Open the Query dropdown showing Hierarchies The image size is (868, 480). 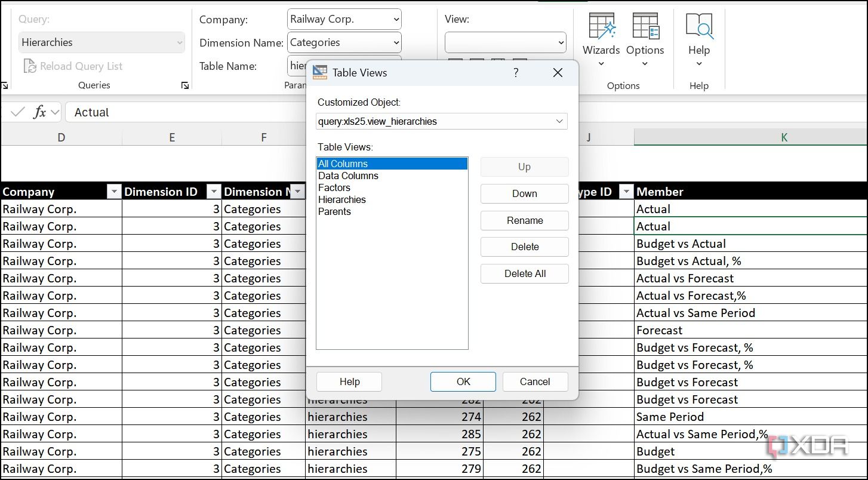(x=101, y=42)
